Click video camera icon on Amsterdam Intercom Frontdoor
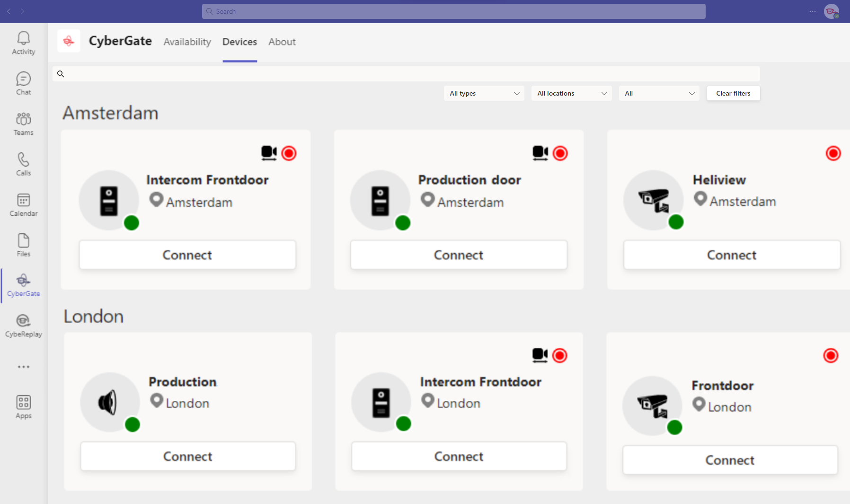 tap(269, 153)
